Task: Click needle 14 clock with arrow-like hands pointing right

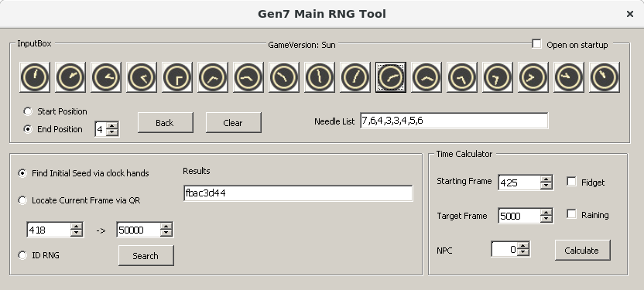Action: pyautogui.click(x=533, y=77)
